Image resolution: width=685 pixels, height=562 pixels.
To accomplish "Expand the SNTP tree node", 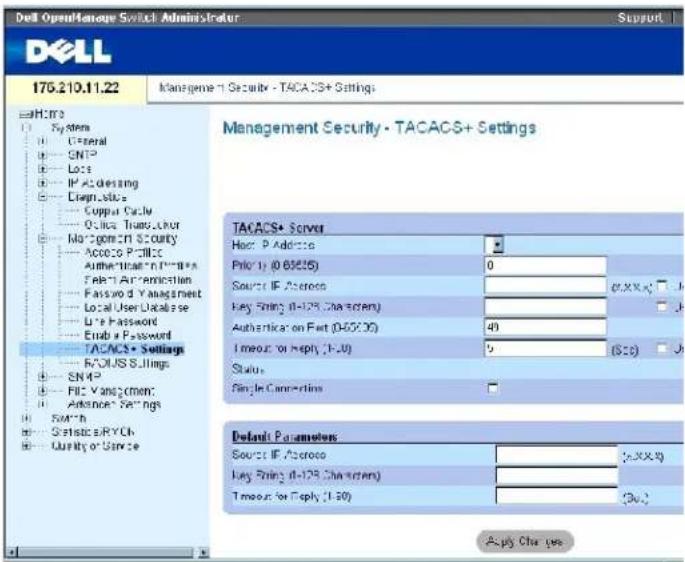I will tap(42, 155).
